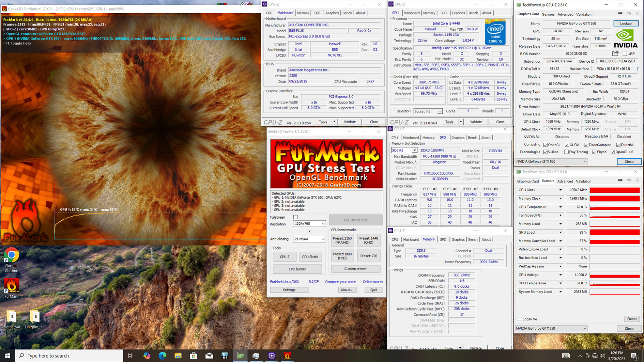The image size is (644, 362).
Task: Toggle the DirectCompute checkbox
Action: [586, 145]
